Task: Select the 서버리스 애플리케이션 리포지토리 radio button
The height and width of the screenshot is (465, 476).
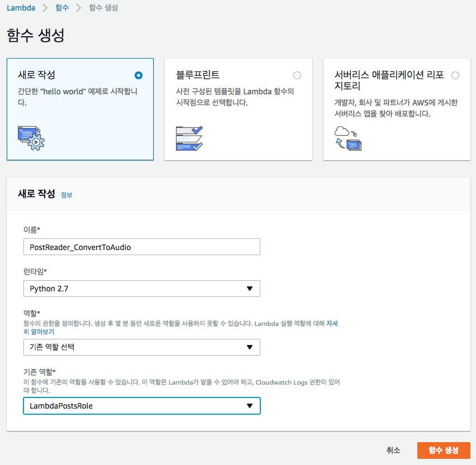Action: [x=455, y=75]
